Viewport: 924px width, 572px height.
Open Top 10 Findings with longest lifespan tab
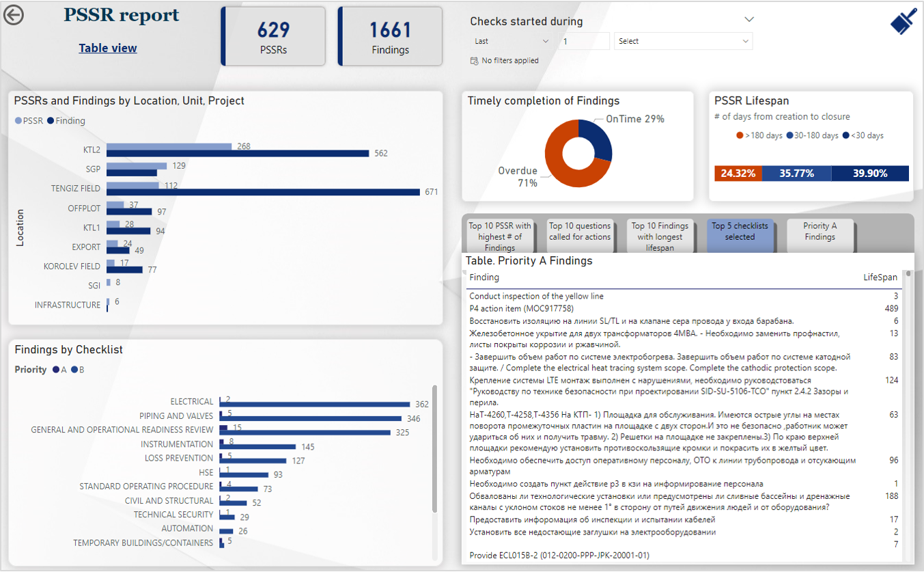point(660,236)
